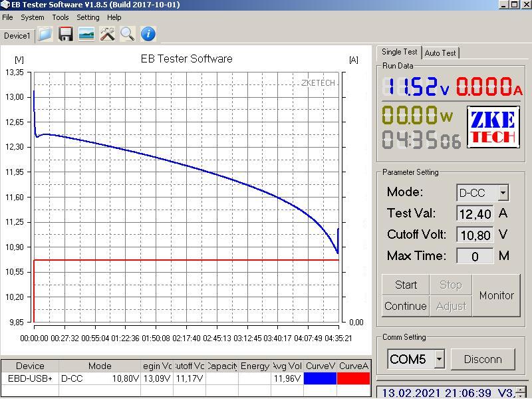Screen dimensions: 532x399
Task: Click the 04:35 06 elapsed time readout
Action: click(x=422, y=140)
